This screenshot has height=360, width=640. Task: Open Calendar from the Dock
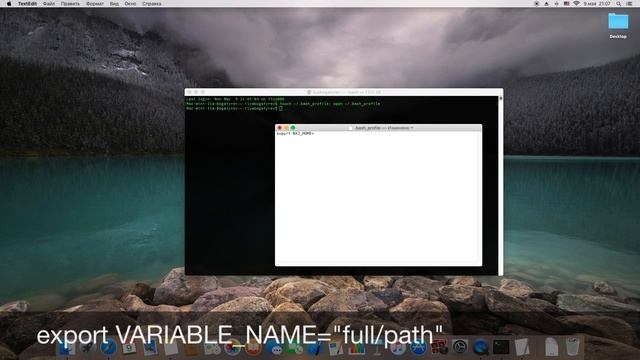pyautogui.click(x=129, y=348)
